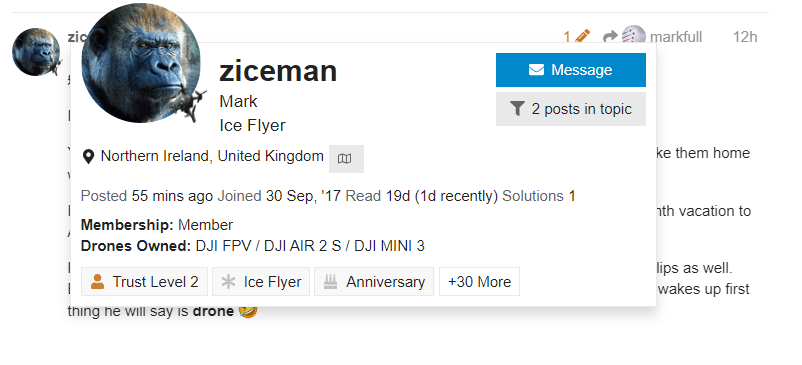Click the reply arrow icon near markfull
Viewport: 802px width, 365px height.
tap(610, 37)
